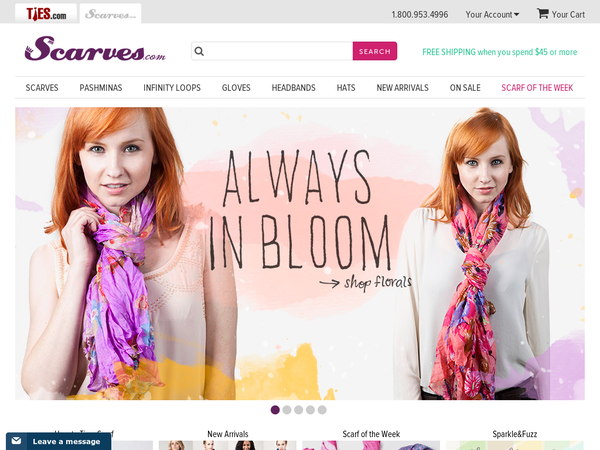Open the INFINITY LOOPS menu
This screenshot has height=450, width=600.
coord(172,88)
